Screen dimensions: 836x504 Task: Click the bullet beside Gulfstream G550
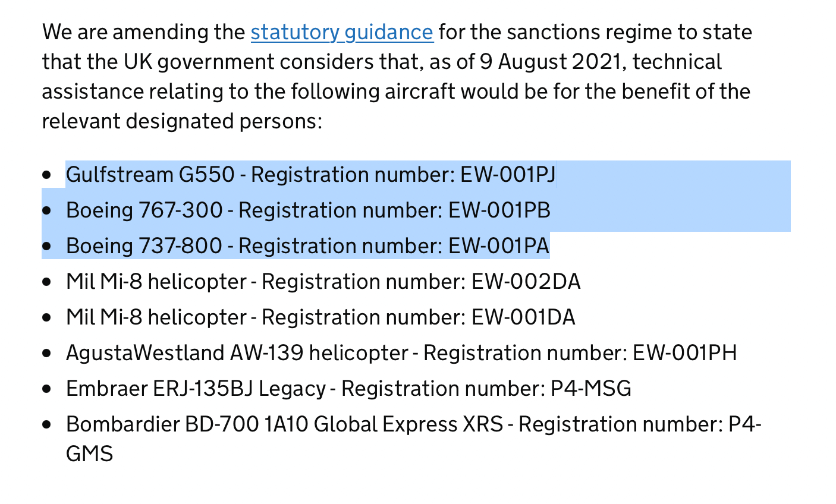(48, 175)
